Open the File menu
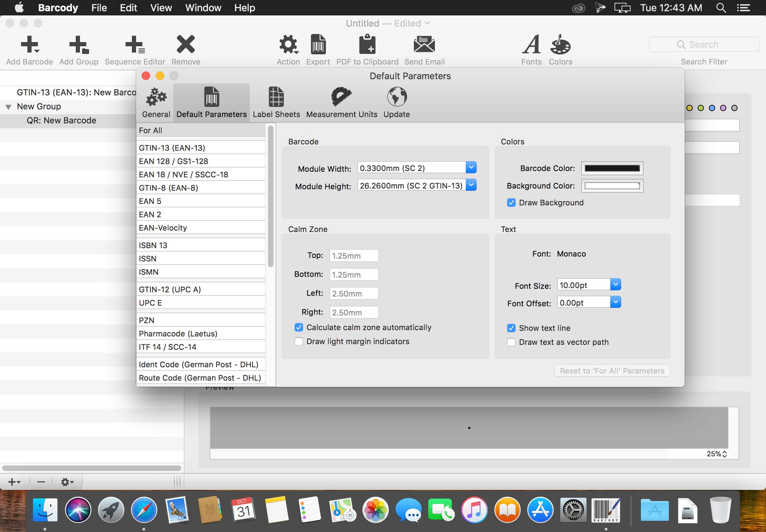 point(99,8)
